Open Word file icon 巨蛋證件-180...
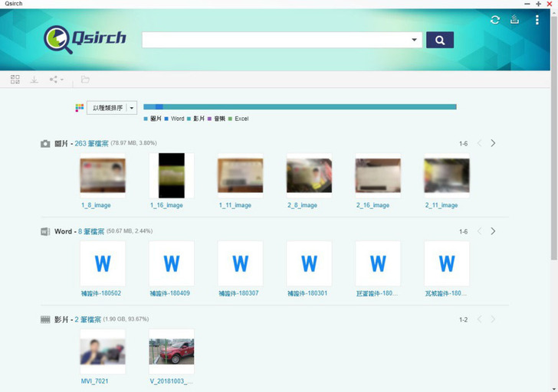Image resolution: width=558 pixels, height=392 pixels. [x=378, y=263]
